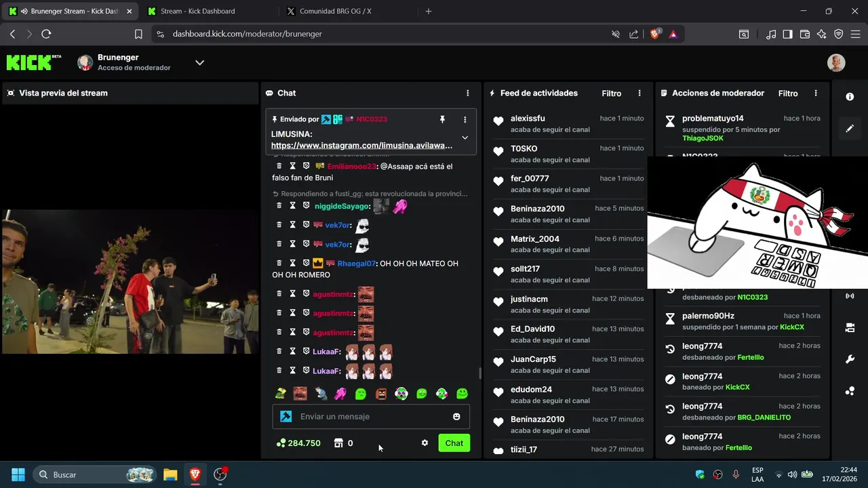Click the chat identity badge in message box
The width and height of the screenshot is (868, 488).
click(286, 416)
